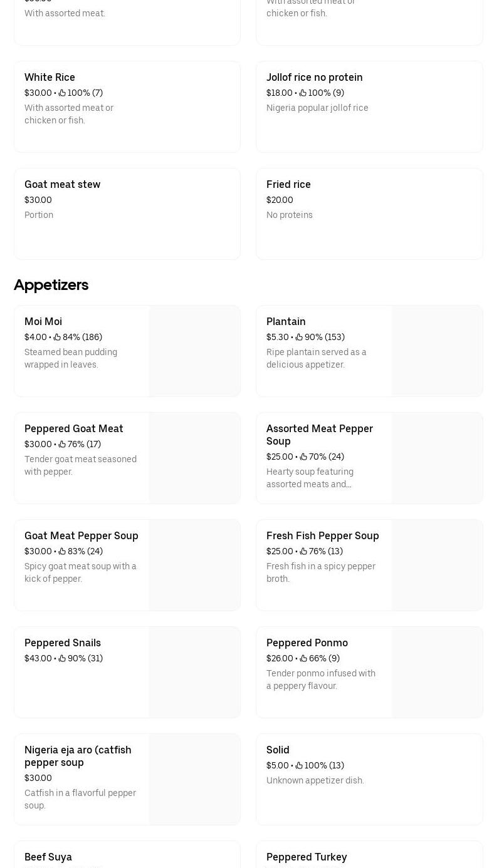Select the Fried rice menu item
This screenshot has width=504, height=868.
coord(369,214)
